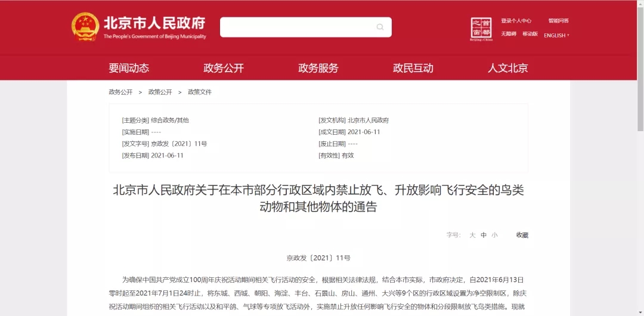Open the 政民互动 navigation tab
This screenshot has height=316, width=644.
tap(413, 68)
